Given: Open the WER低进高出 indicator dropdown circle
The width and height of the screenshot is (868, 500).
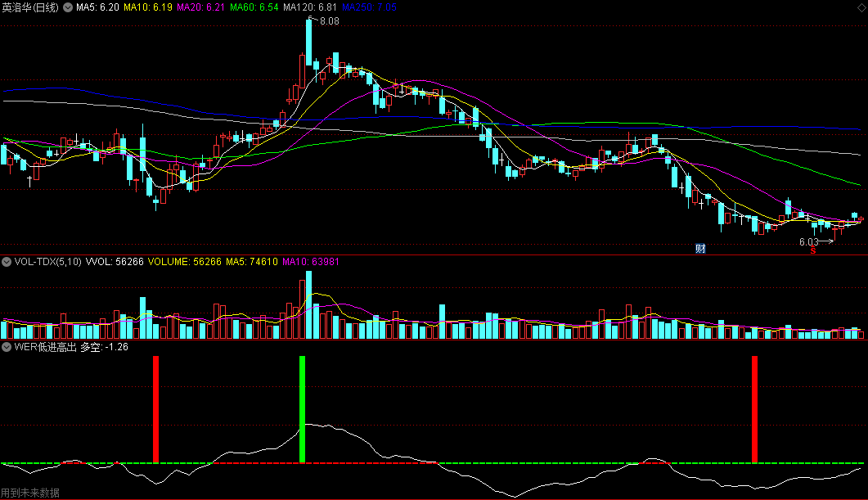Looking at the screenshot, I should point(7,347).
